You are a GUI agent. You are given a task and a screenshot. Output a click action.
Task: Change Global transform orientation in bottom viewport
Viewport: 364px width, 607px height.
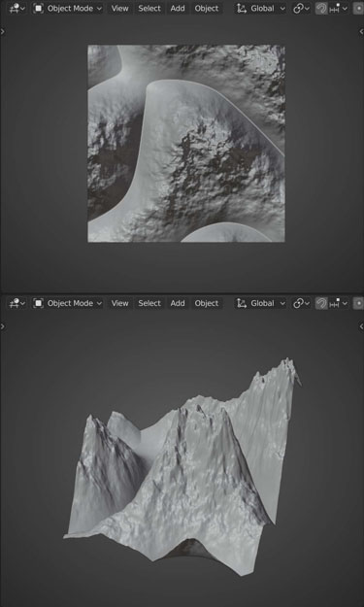point(261,303)
